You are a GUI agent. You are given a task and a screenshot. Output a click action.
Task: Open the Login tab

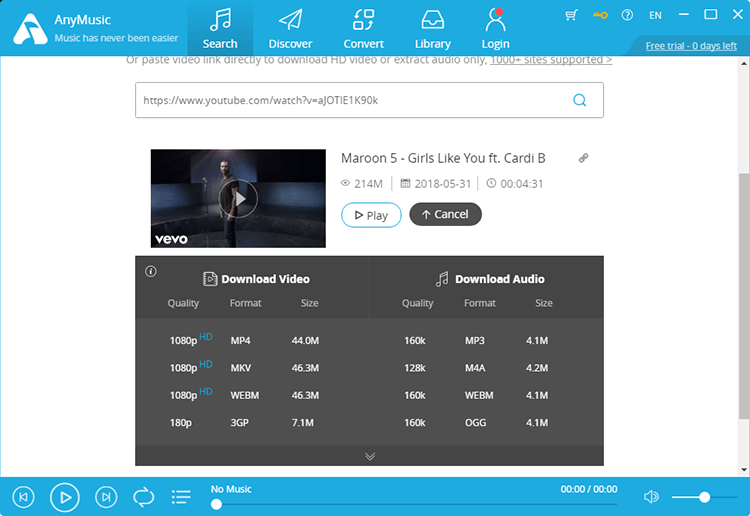click(495, 29)
